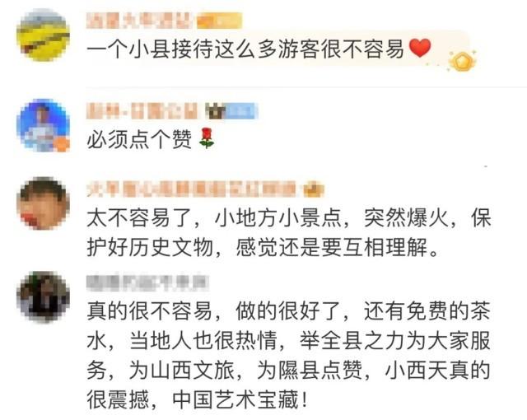Tap the blurred username above the 一个小县 comment
Viewport: 527px width, 420px height.
click(x=139, y=20)
